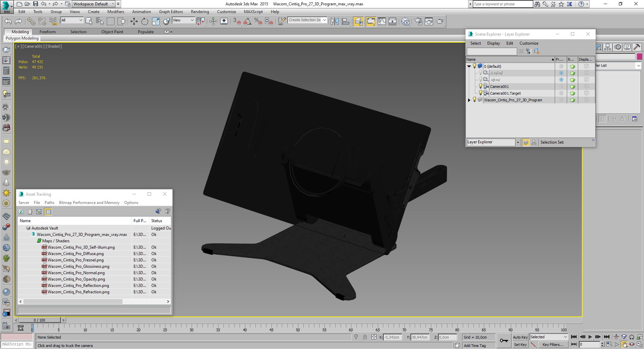Click Name column header in Scene Explorer

click(510, 59)
